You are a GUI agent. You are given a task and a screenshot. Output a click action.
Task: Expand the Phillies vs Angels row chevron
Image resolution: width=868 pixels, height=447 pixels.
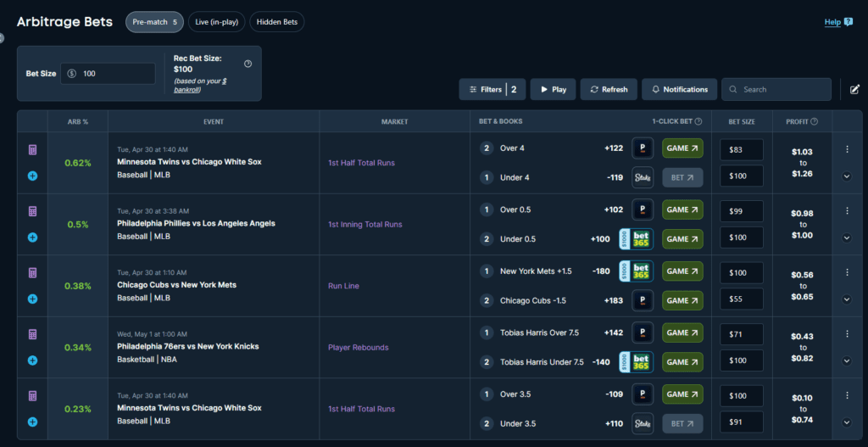847,237
